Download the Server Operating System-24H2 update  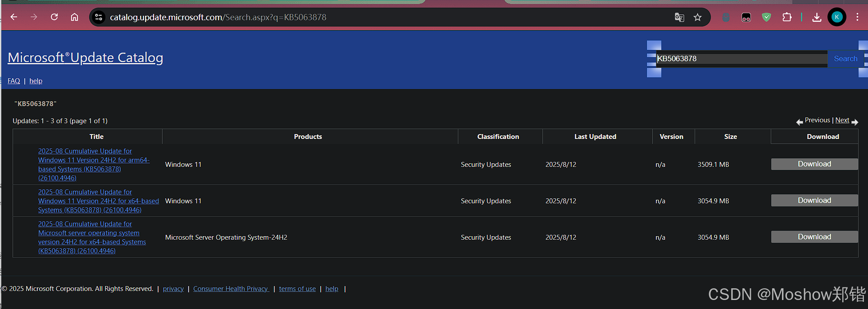[x=814, y=237]
